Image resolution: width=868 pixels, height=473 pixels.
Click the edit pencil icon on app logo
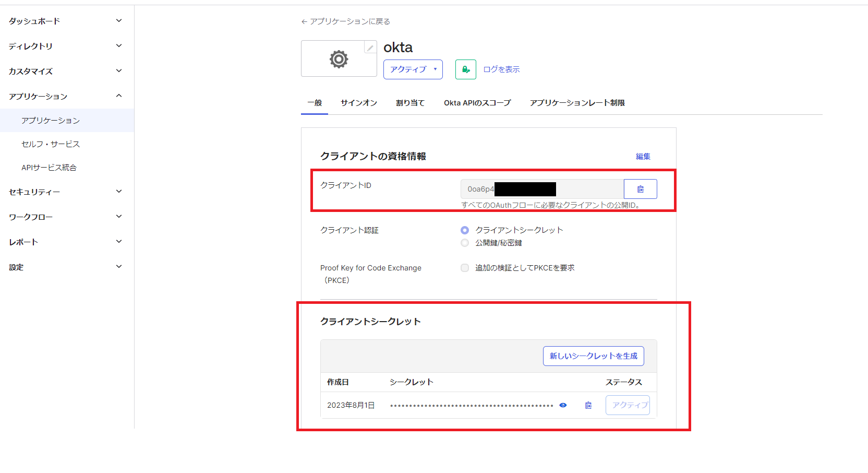tap(370, 48)
